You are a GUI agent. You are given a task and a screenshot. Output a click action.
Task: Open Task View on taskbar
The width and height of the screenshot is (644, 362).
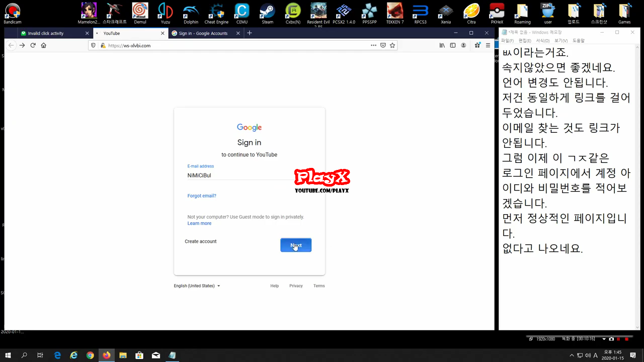40,355
